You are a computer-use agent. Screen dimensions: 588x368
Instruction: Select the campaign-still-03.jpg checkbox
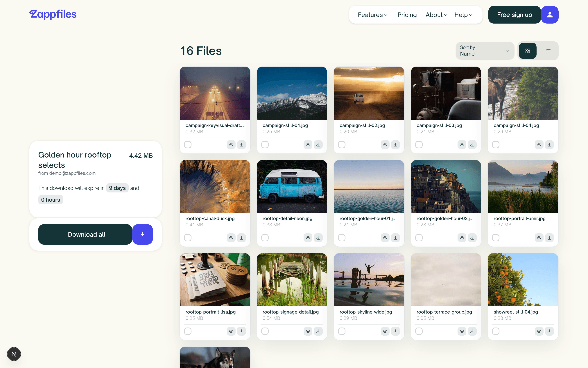419,145
